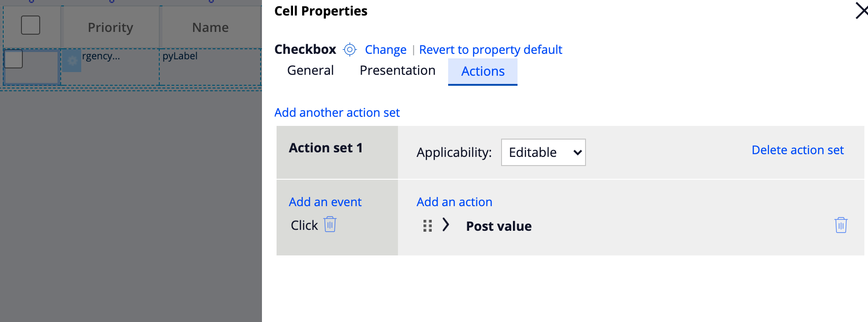Open the gear icon in Priority cell
Image resolution: width=868 pixels, height=322 pixels.
pyautogui.click(x=72, y=61)
